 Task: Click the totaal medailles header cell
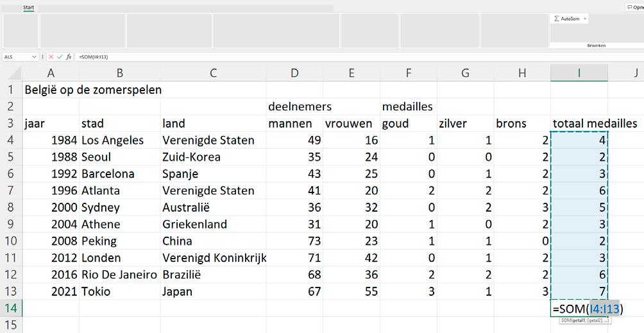595,124
